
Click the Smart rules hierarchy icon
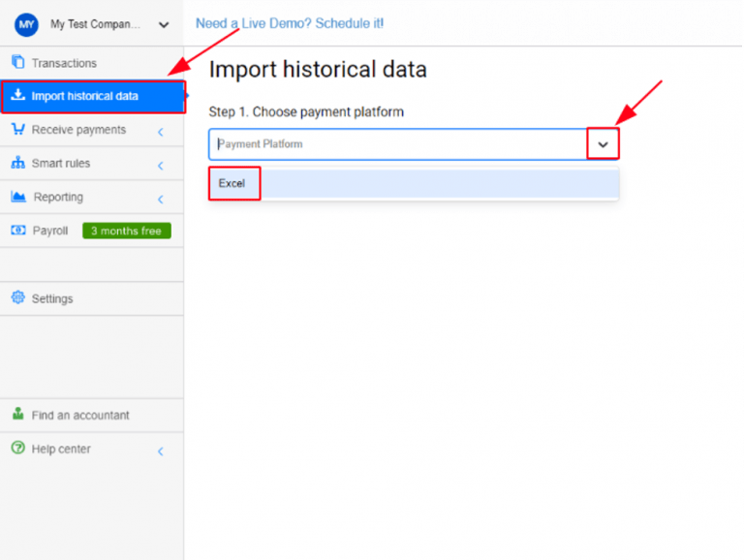coord(17,164)
